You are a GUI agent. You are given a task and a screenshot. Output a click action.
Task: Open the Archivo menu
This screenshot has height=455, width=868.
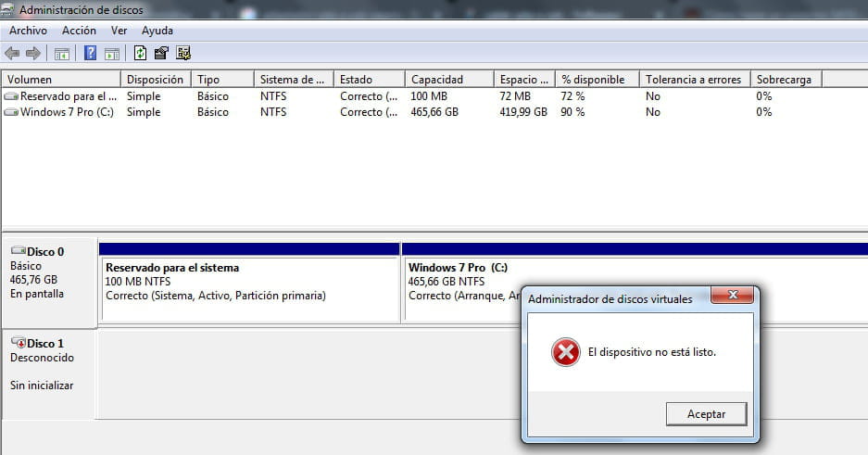28,31
